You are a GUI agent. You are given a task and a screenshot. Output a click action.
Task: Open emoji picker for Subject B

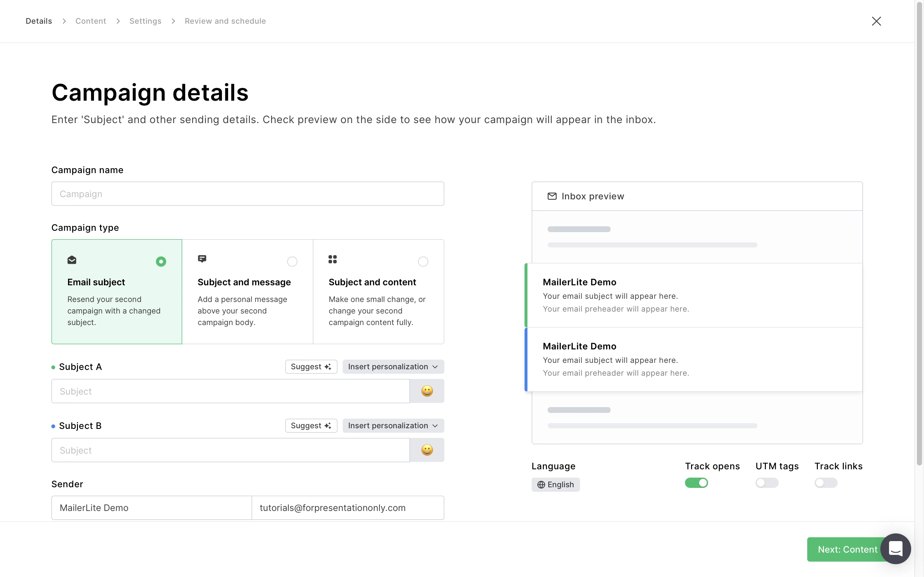[x=426, y=450]
